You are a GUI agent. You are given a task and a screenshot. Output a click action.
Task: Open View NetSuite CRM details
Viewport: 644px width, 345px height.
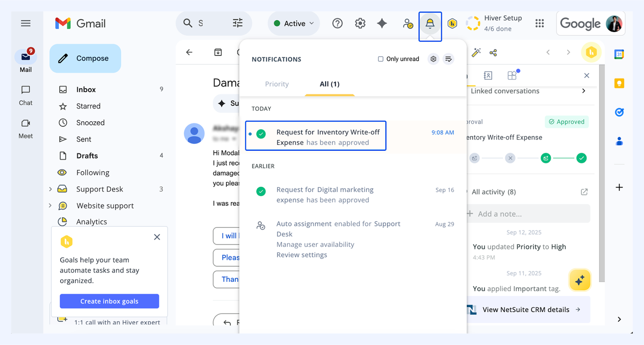528,310
